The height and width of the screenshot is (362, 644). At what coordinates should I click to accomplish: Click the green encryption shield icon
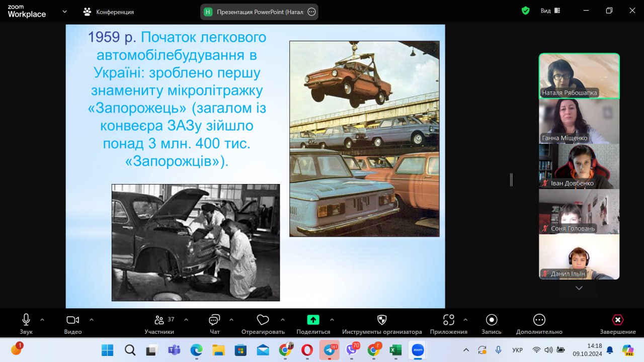click(x=526, y=11)
